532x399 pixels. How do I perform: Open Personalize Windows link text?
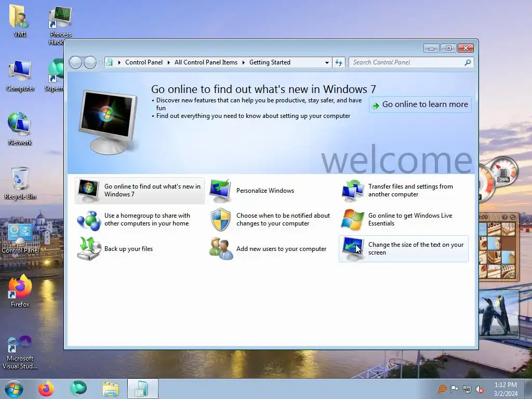(265, 191)
